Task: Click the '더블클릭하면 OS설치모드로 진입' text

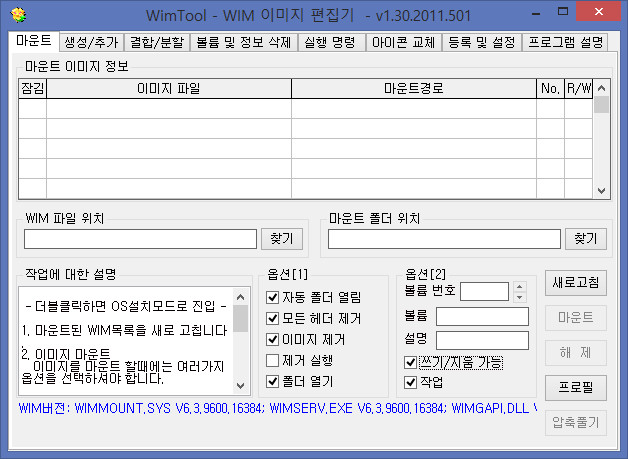Action: pyautogui.click(x=125, y=307)
